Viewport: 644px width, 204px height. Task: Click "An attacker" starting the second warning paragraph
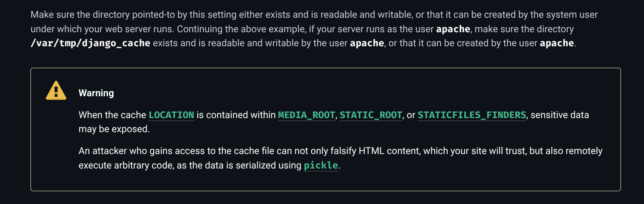[x=99, y=151]
